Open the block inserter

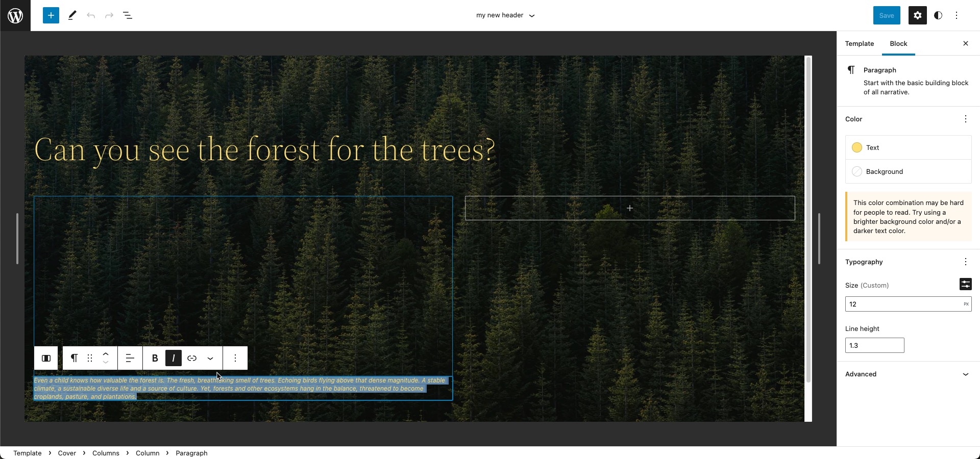[x=50, y=15]
